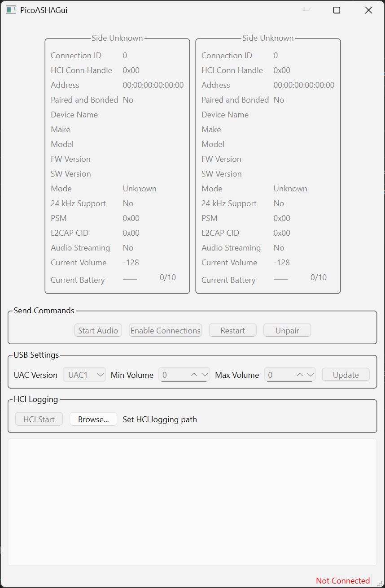Expand the Max Volume dropdown
385x588 pixels.
tap(311, 374)
